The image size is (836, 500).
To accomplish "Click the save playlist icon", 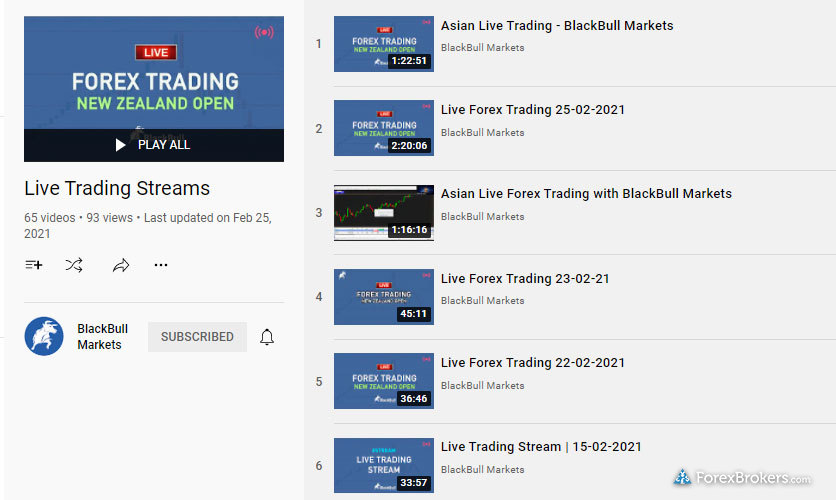I will pos(34,265).
